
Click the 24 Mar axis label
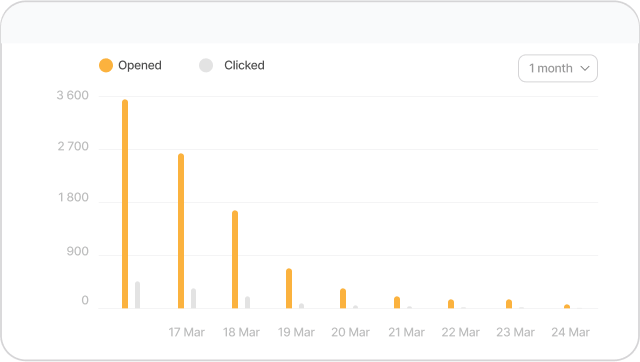[x=571, y=332]
